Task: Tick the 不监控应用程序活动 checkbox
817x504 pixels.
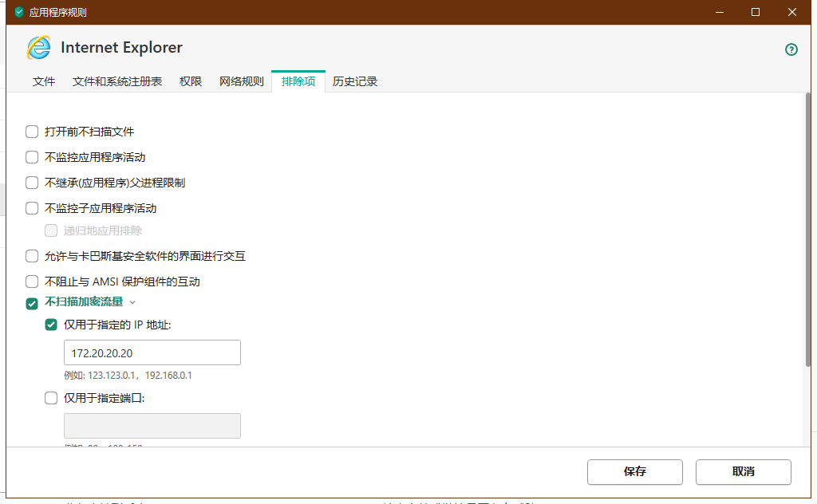Action: click(x=32, y=157)
